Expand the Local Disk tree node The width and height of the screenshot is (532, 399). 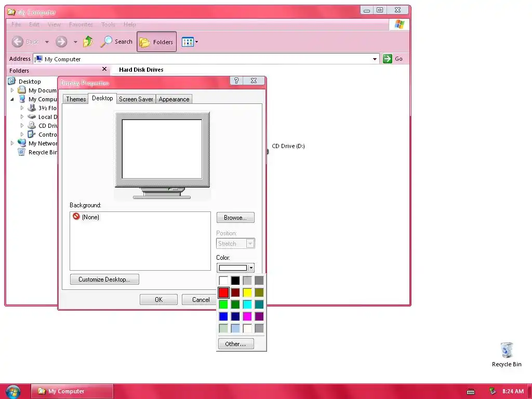tap(22, 117)
